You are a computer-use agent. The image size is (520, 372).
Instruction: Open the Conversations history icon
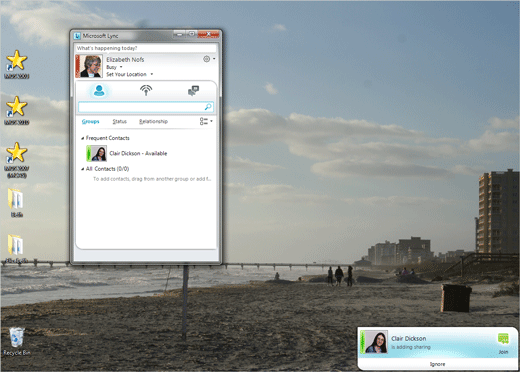[x=193, y=90]
